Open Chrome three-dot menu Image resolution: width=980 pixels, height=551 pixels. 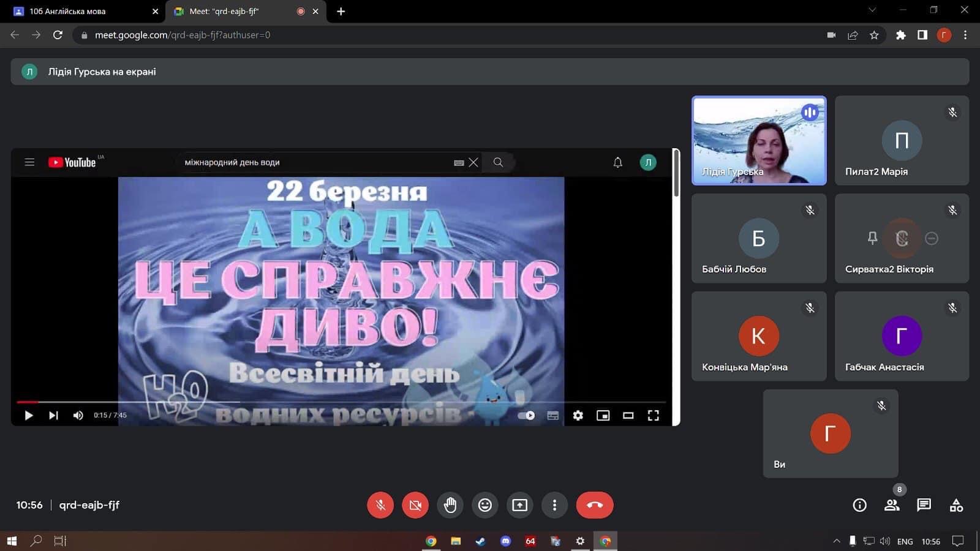click(965, 35)
